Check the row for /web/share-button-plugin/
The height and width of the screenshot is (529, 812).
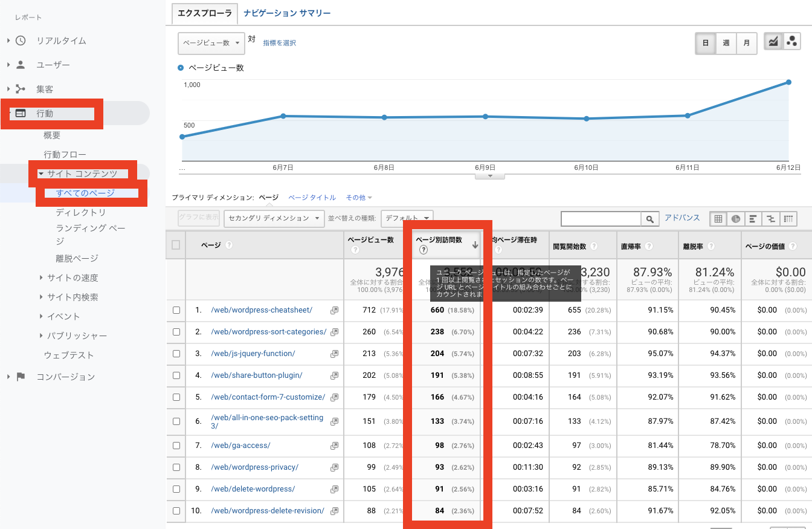tap(176, 375)
